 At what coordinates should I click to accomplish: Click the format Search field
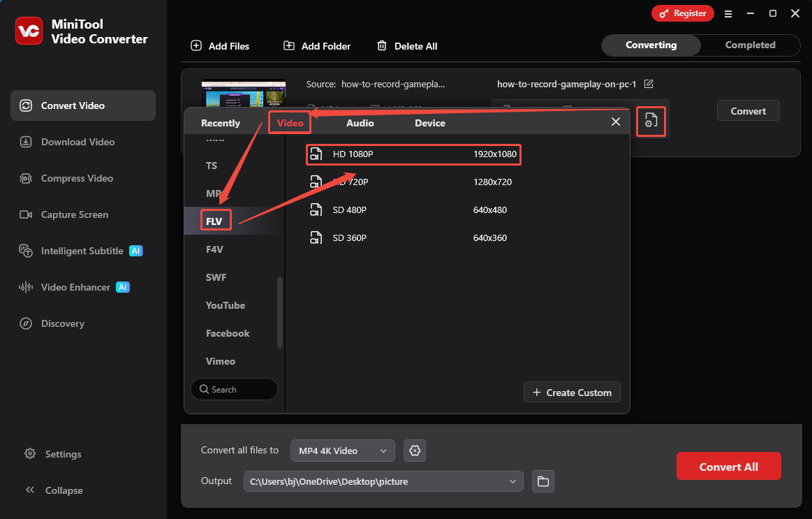point(234,389)
